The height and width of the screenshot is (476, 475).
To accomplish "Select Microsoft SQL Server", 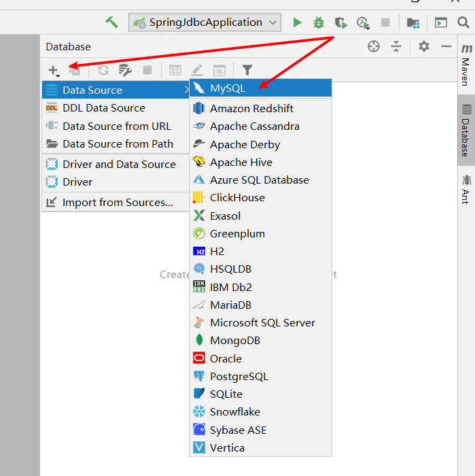I will pyautogui.click(x=260, y=323).
